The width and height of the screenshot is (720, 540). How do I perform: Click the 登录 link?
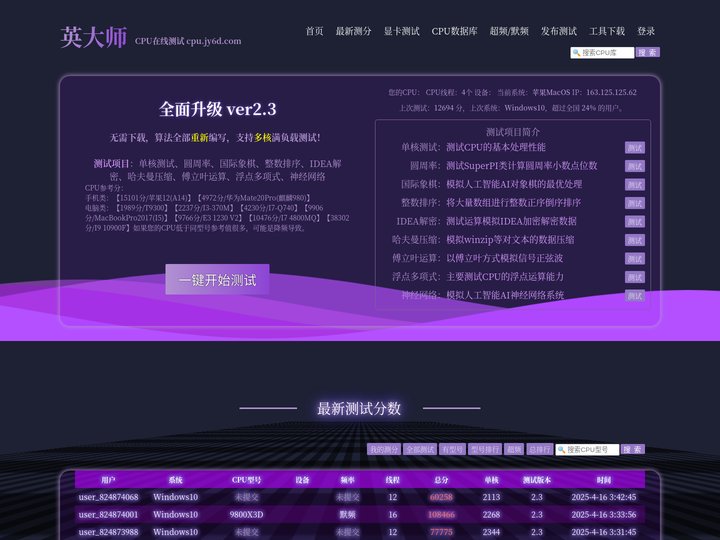click(646, 31)
